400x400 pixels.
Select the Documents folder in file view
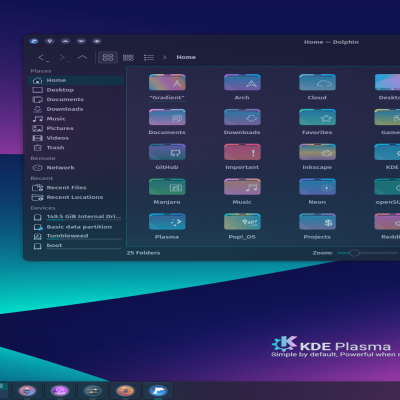pyautogui.click(x=167, y=117)
